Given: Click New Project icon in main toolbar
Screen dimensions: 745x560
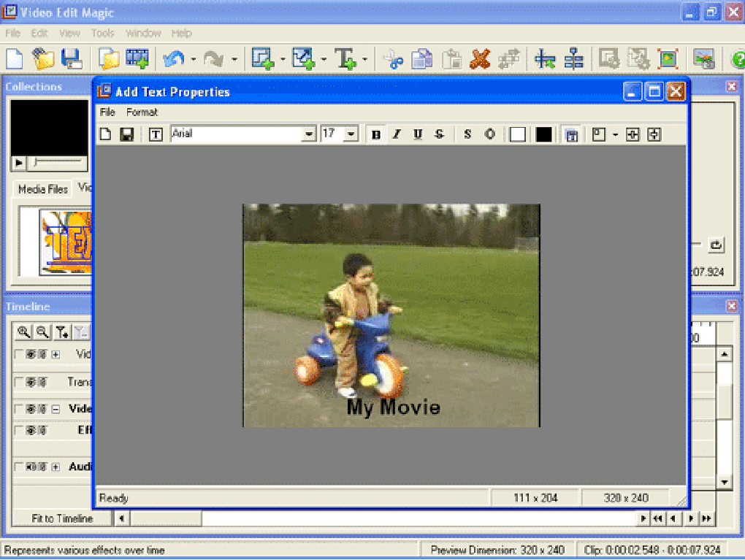Looking at the screenshot, I should tap(15, 59).
